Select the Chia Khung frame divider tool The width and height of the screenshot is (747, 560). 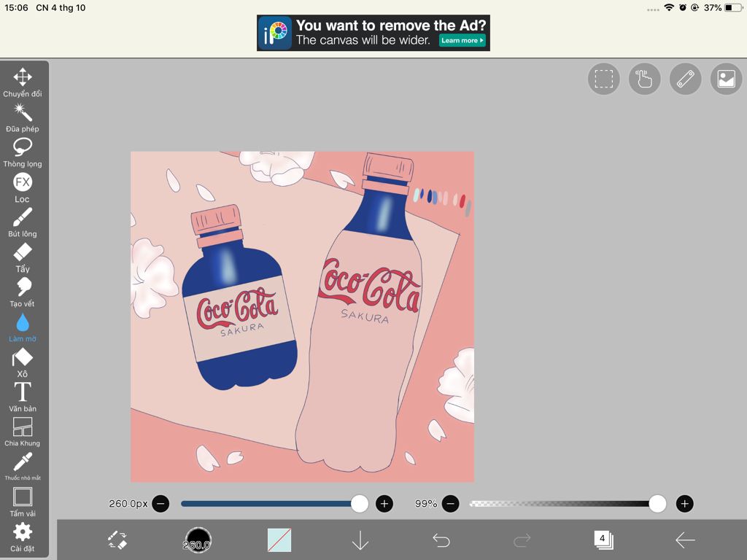[x=23, y=432]
